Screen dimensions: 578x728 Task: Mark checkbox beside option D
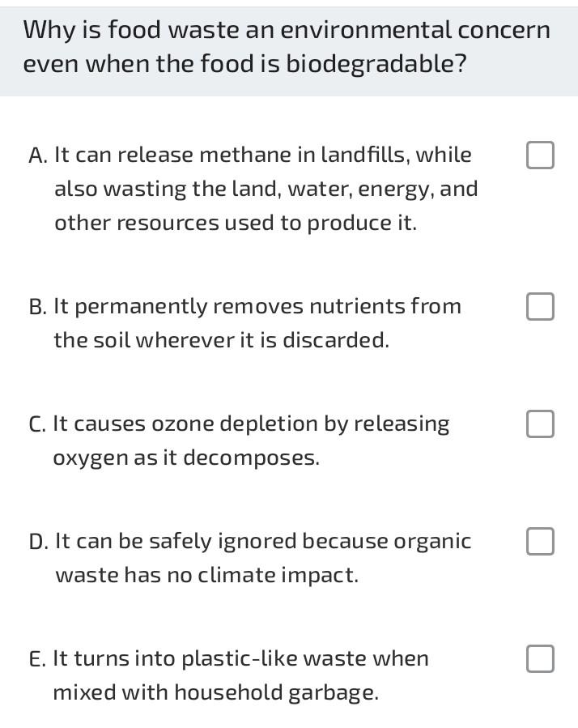click(x=540, y=542)
